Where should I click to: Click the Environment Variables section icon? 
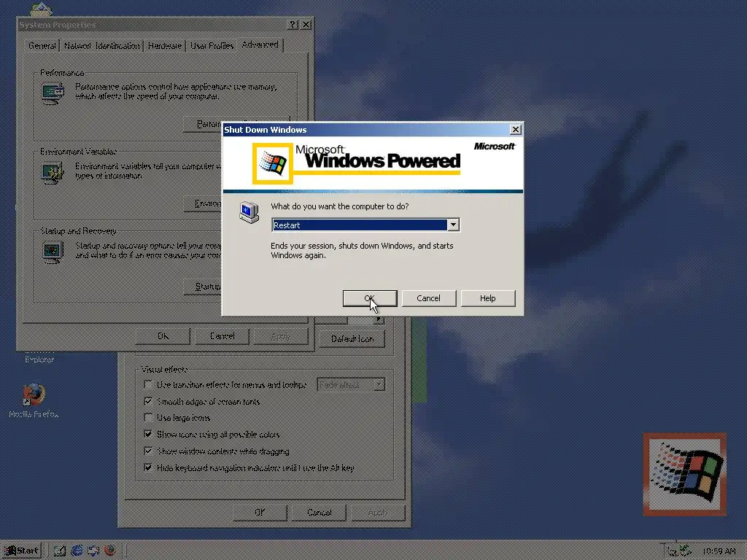(53, 173)
